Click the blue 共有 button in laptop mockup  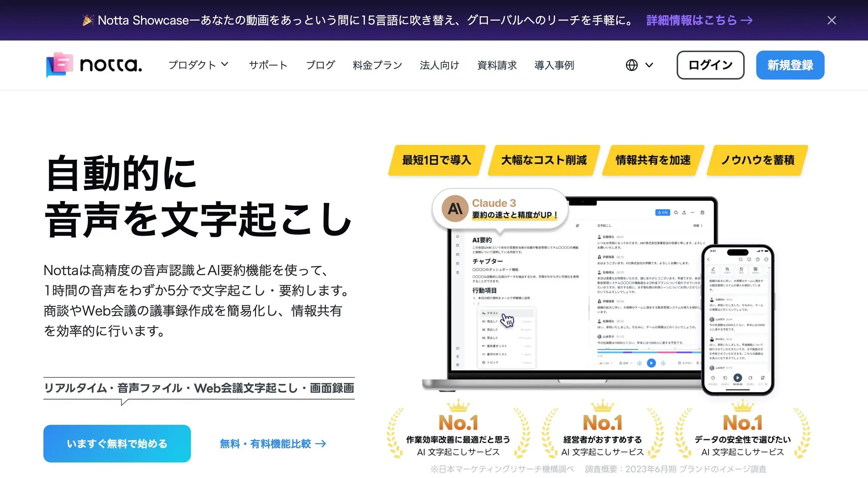[663, 213]
